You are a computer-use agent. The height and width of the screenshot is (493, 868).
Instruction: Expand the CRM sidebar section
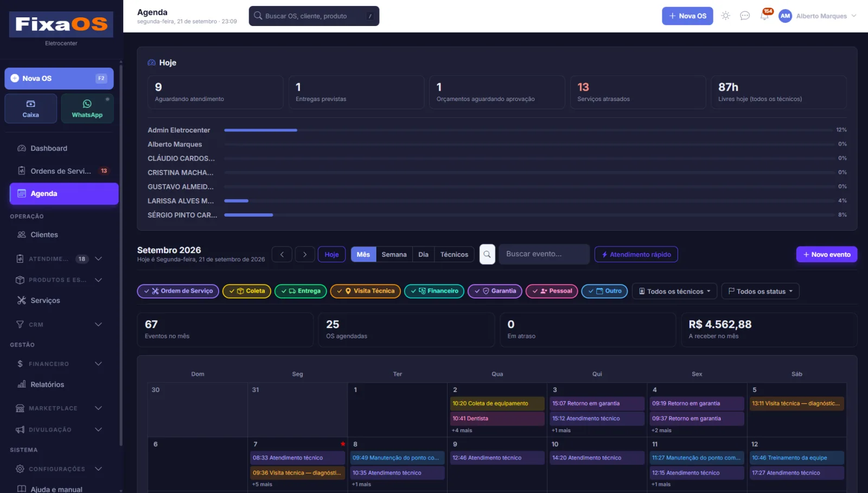pyautogui.click(x=59, y=325)
